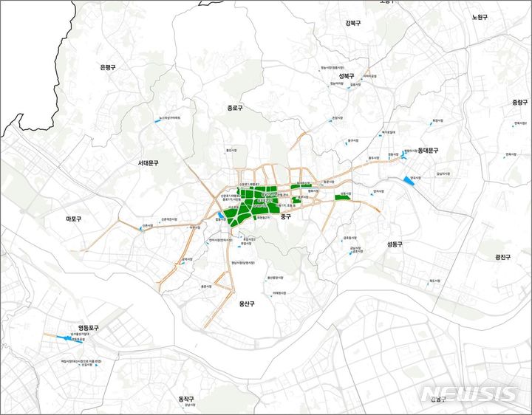Click the 서대문구 district name

coord(148,162)
